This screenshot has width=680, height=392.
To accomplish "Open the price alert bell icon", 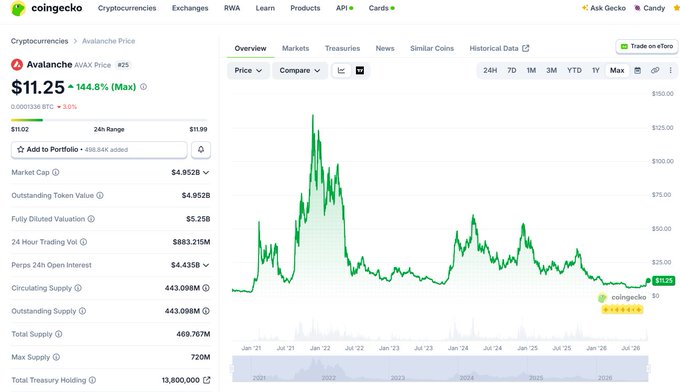I will click(x=201, y=150).
